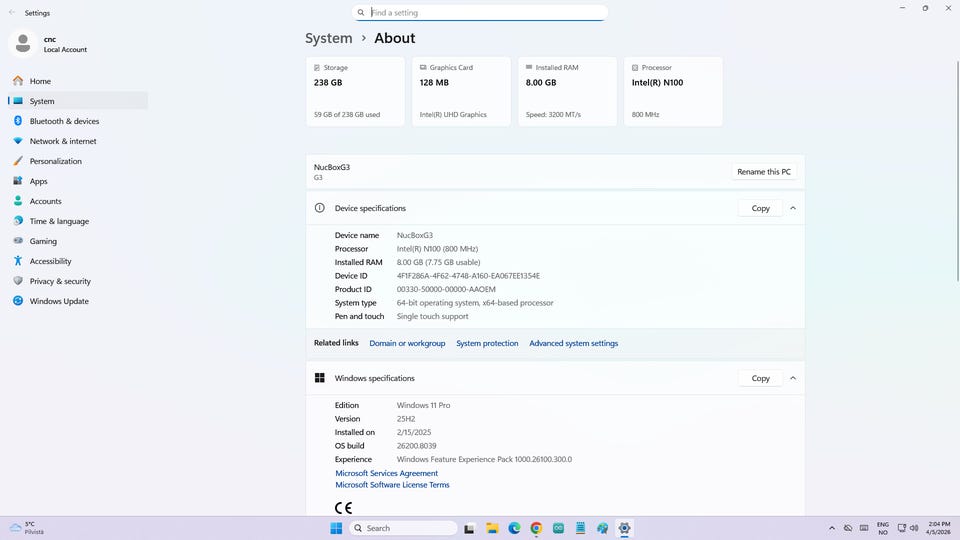Go to Bluetooth & devices settings
Image resolution: width=960 pixels, height=540 pixels.
click(64, 121)
